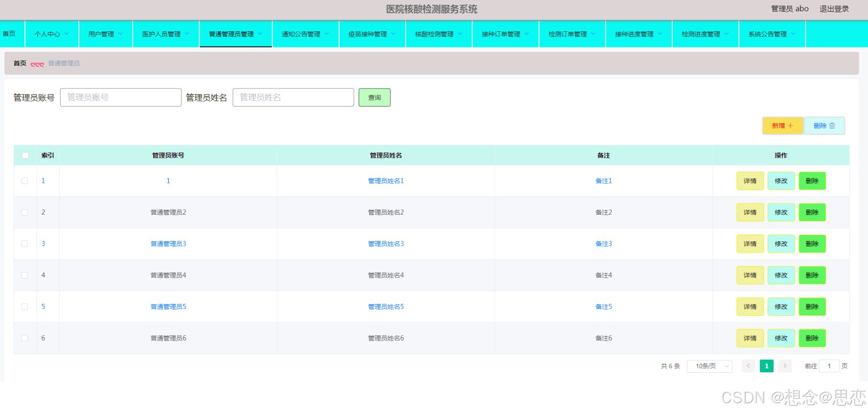View 详情 for 普通管理员4 row
868x412 pixels.
[750, 275]
